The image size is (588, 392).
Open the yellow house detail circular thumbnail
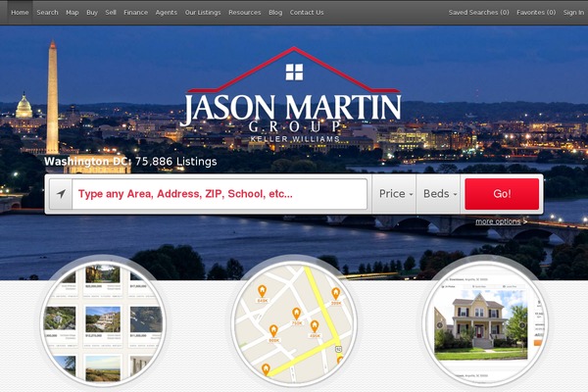(485, 324)
